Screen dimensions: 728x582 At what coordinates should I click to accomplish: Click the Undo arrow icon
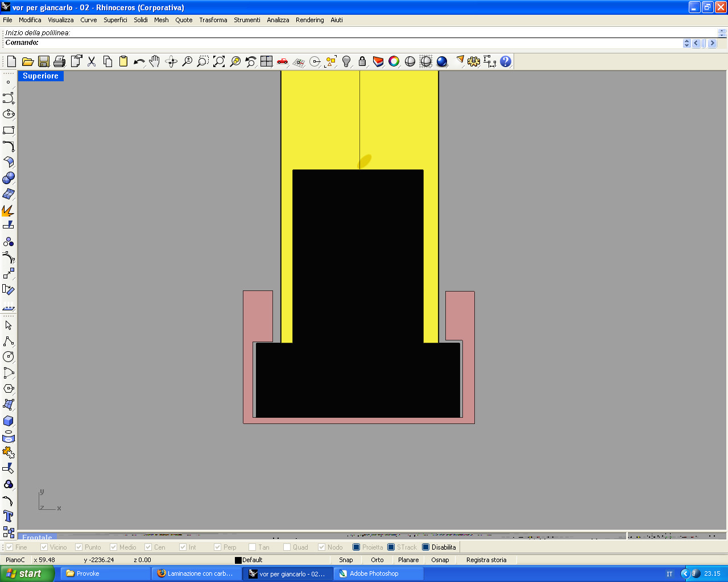(x=139, y=61)
